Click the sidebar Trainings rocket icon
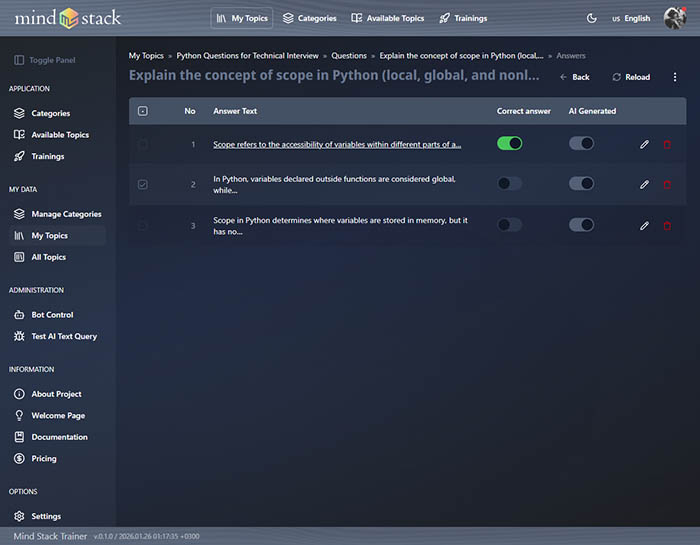Viewport: 700px width, 545px height. click(19, 156)
